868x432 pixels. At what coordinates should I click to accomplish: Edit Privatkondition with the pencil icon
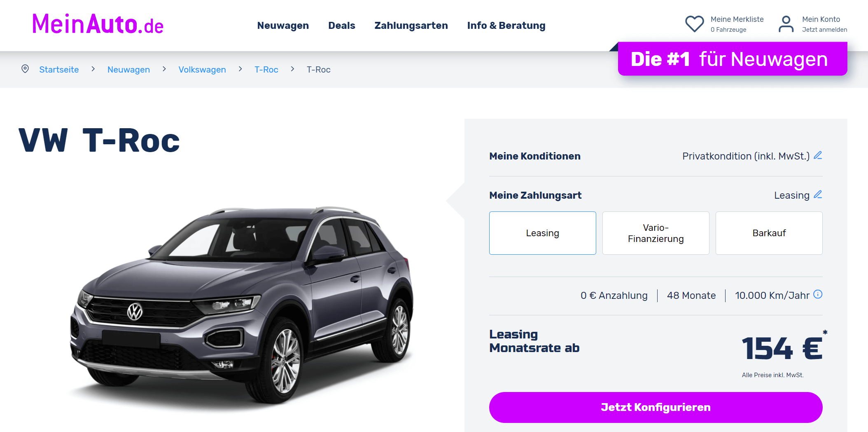(818, 155)
